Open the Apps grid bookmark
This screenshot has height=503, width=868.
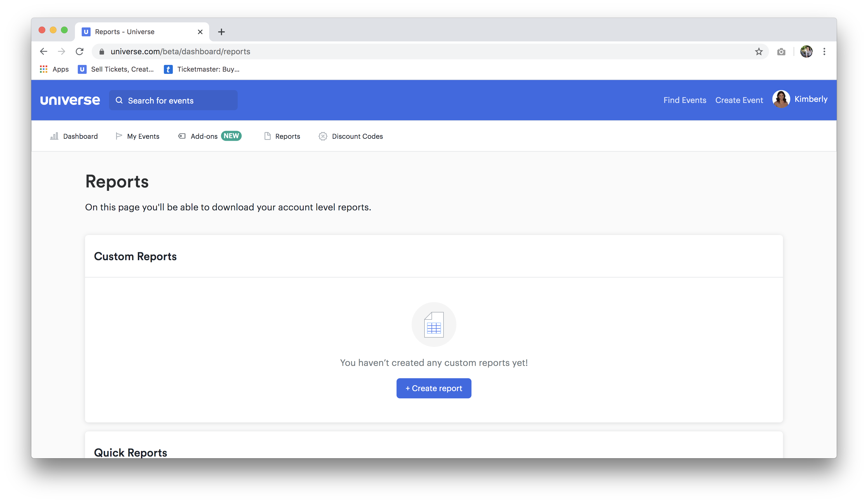[55, 69]
